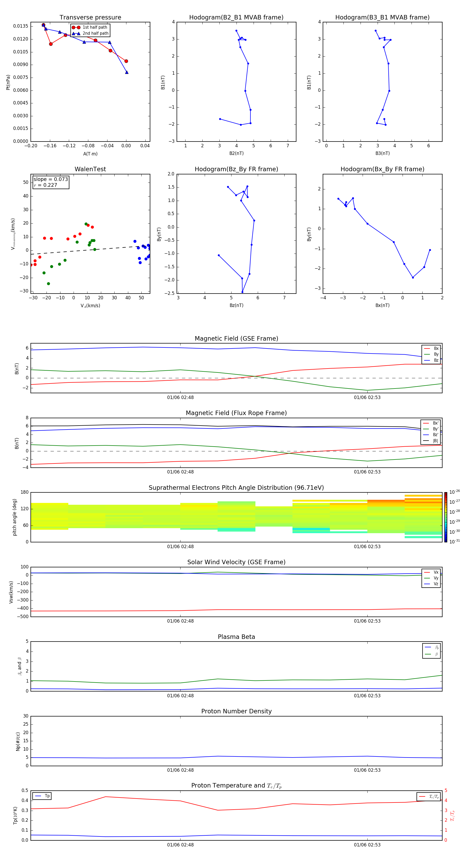Image resolution: width=473 pixels, height=868 pixels.
Task: Click the 'Bx(nT)' x-axis label
Action: pyautogui.click(x=382, y=305)
